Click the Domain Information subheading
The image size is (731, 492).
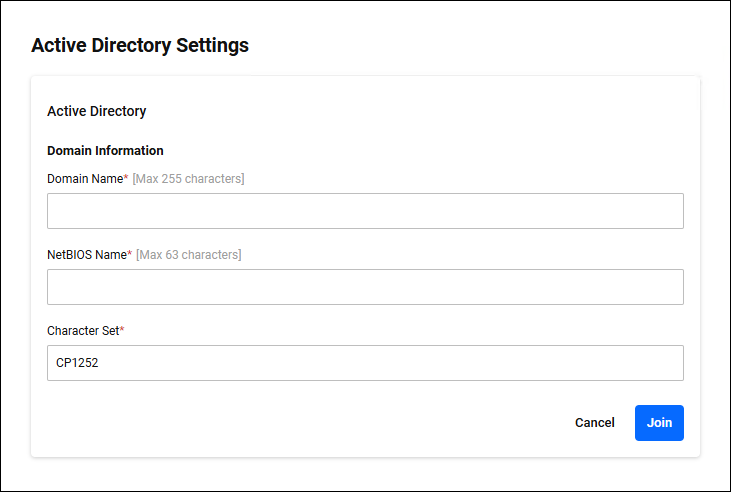(x=105, y=151)
